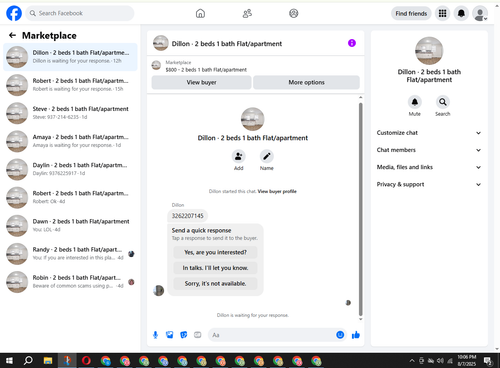Viewport: 500px width, 368px height.
Task: Click the More options button
Action: (306, 82)
